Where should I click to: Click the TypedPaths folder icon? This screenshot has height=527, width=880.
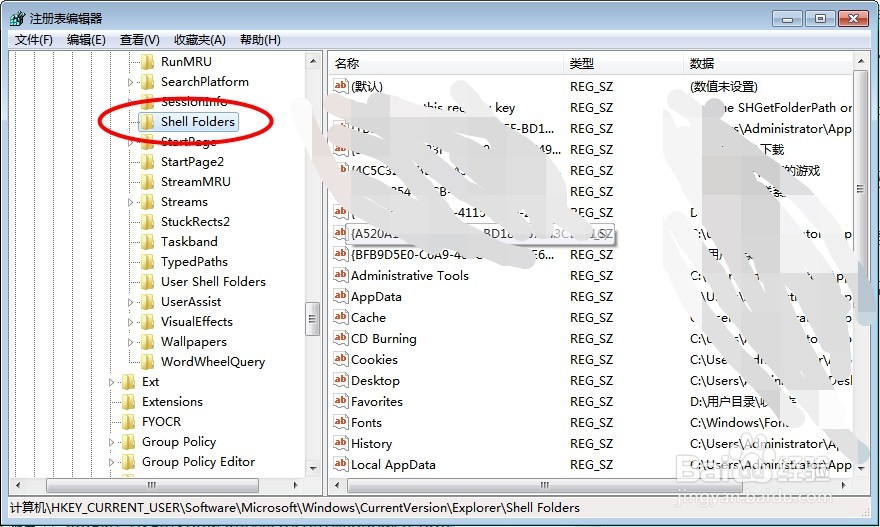coord(147,262)
